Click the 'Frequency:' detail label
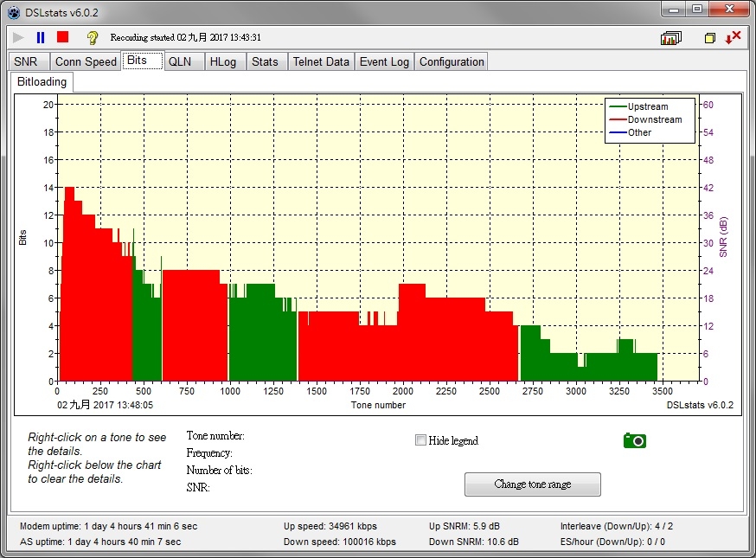 209,453
